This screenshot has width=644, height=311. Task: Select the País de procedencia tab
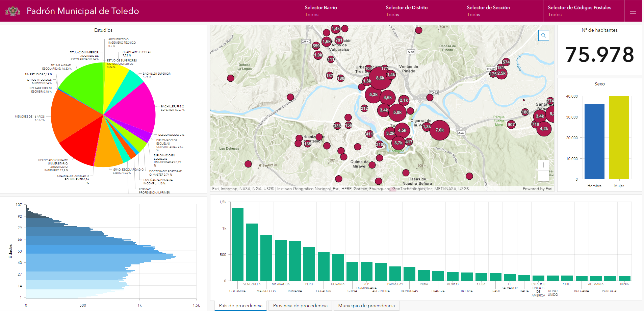[x=240, y=306]
